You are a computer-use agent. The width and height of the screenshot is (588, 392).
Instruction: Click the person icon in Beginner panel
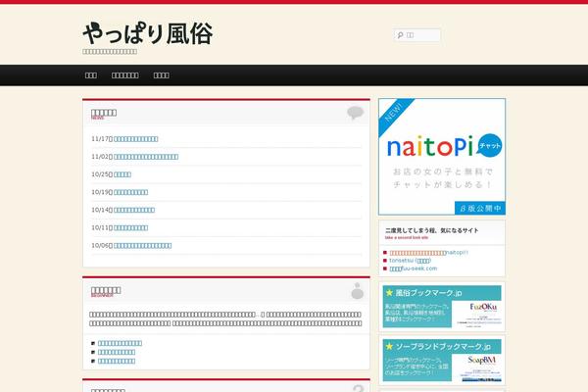coord(357,290)
